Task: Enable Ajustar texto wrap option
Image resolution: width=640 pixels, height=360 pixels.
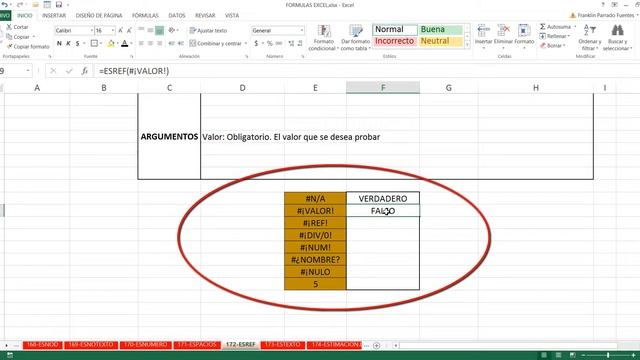Action: 208,31
